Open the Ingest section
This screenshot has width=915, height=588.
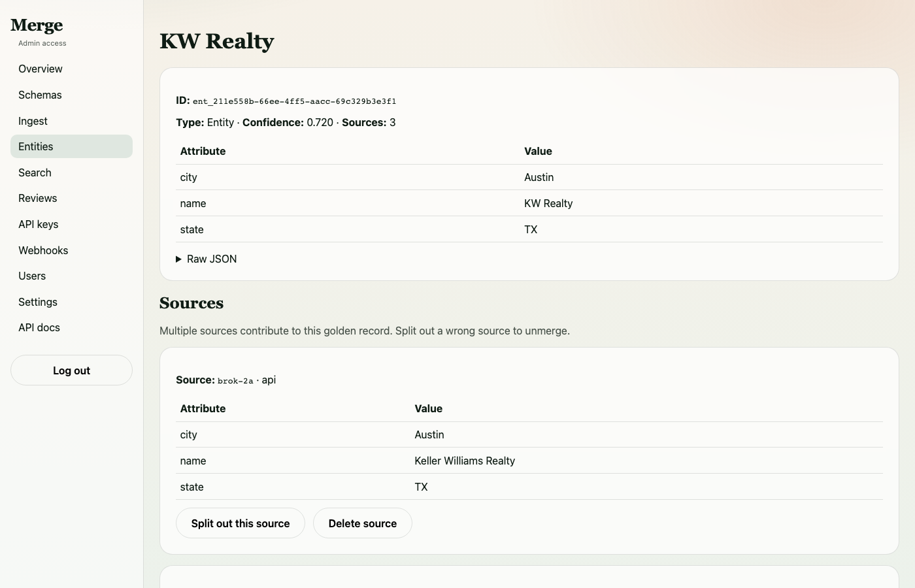point(71,121)
